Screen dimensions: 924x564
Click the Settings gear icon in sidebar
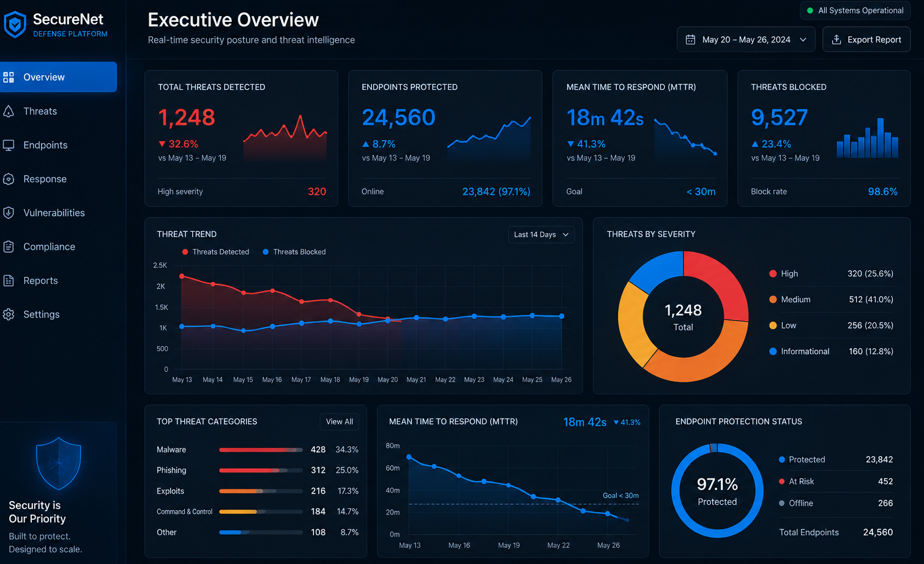click(9, 314)
